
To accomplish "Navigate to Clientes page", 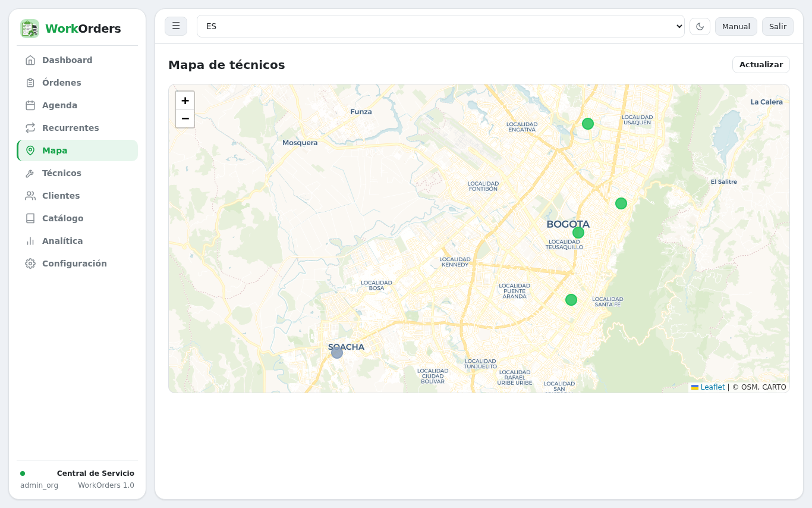I will [77, 196].
